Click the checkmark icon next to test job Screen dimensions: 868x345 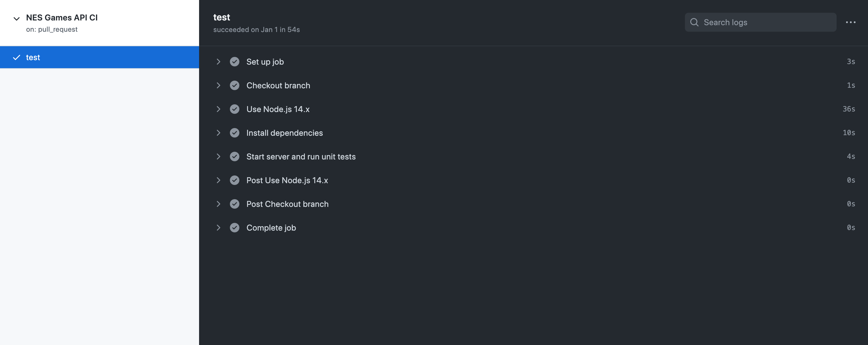pyautogui.click(x=16, y=57)
